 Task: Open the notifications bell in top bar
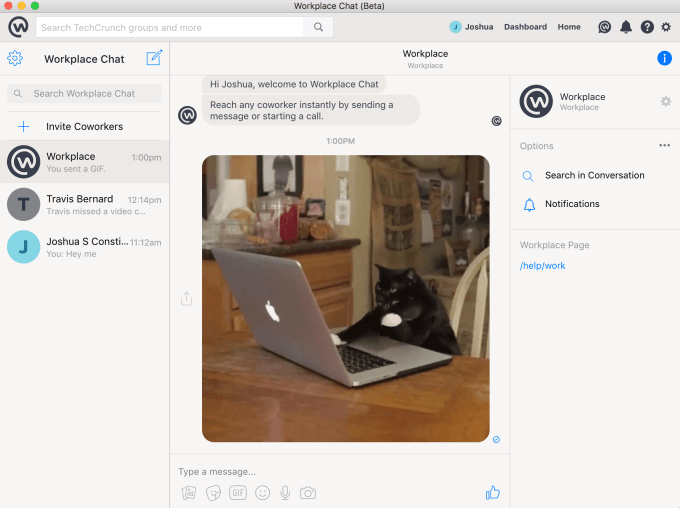(x=626, y=27)
